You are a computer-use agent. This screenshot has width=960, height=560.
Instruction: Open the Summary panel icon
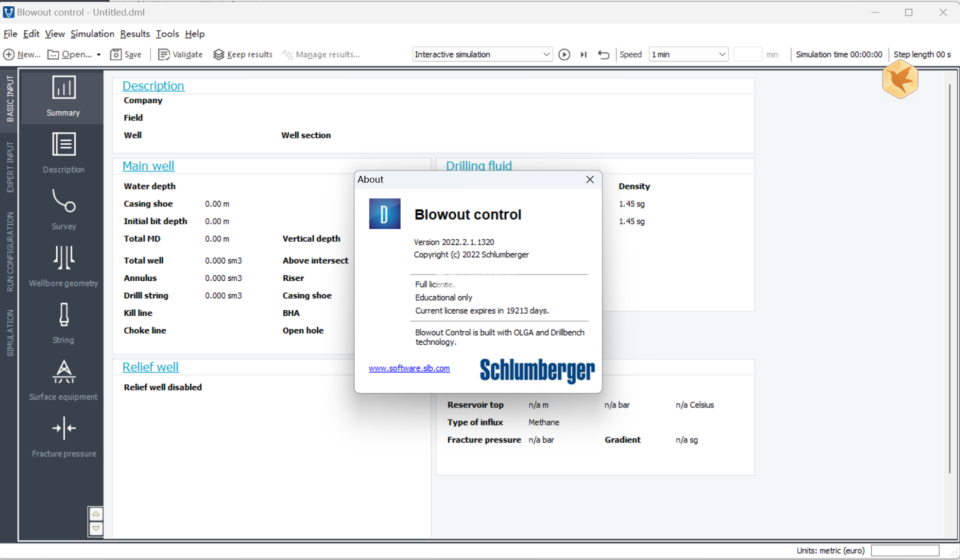(63, 97)
